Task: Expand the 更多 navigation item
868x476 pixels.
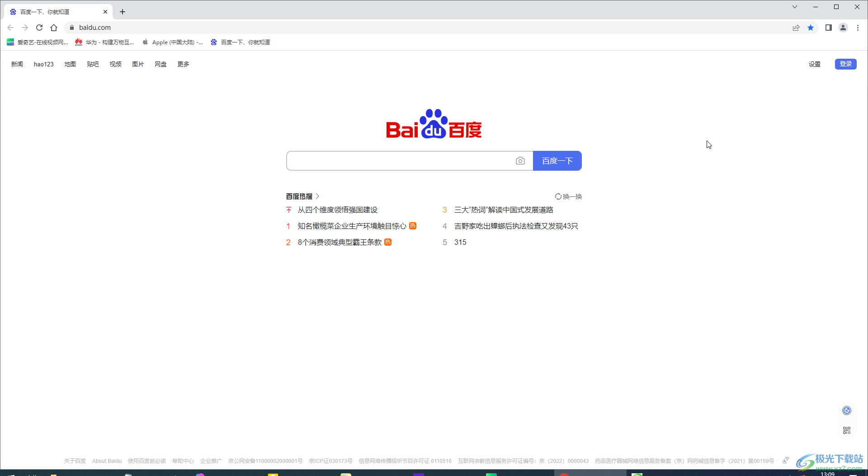Action: pos(183,64)
